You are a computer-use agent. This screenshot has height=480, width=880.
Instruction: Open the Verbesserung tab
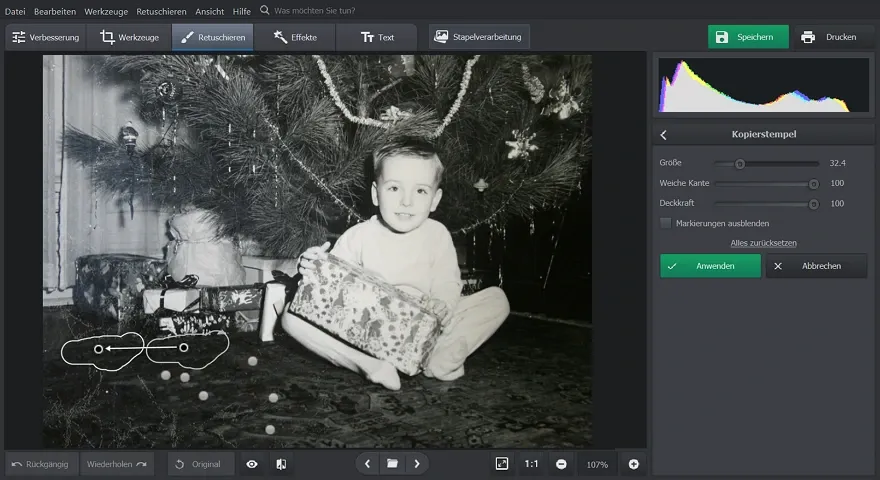point(45,37)
